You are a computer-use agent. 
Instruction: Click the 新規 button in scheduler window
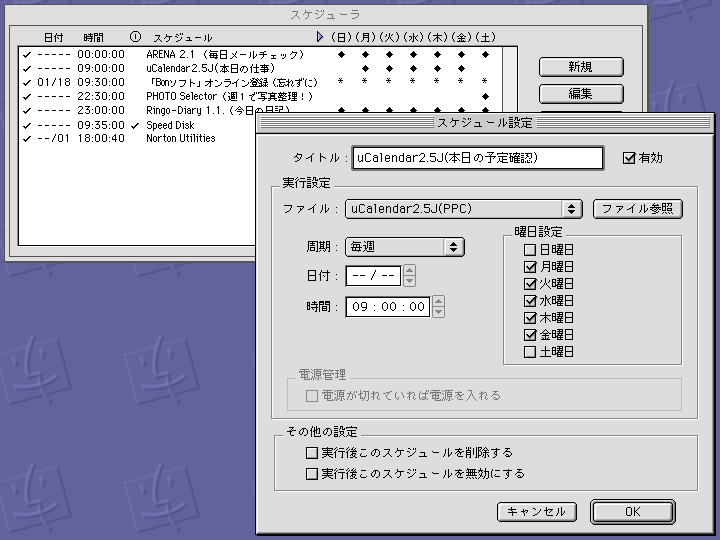coord(581,67)
